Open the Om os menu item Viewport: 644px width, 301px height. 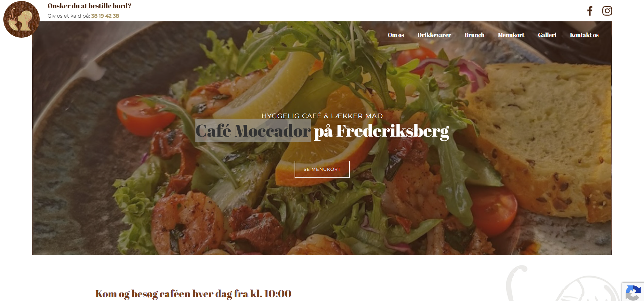point(396,35)
